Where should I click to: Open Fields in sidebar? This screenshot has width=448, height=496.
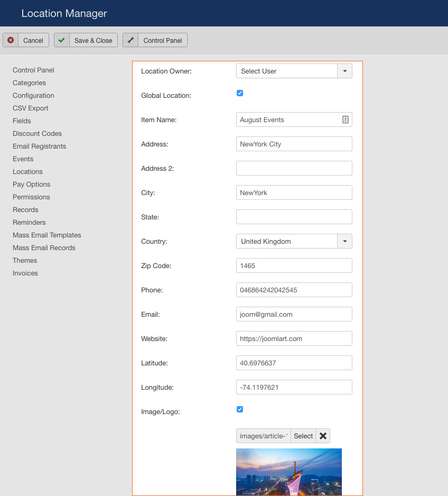[x=22, y=121]
